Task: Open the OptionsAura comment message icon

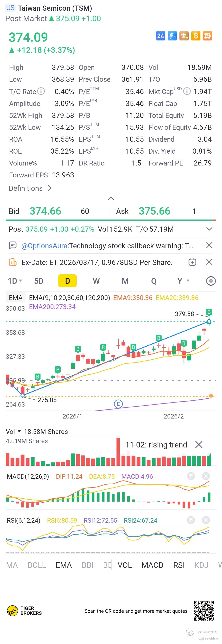Action: (x=13, y=245)
